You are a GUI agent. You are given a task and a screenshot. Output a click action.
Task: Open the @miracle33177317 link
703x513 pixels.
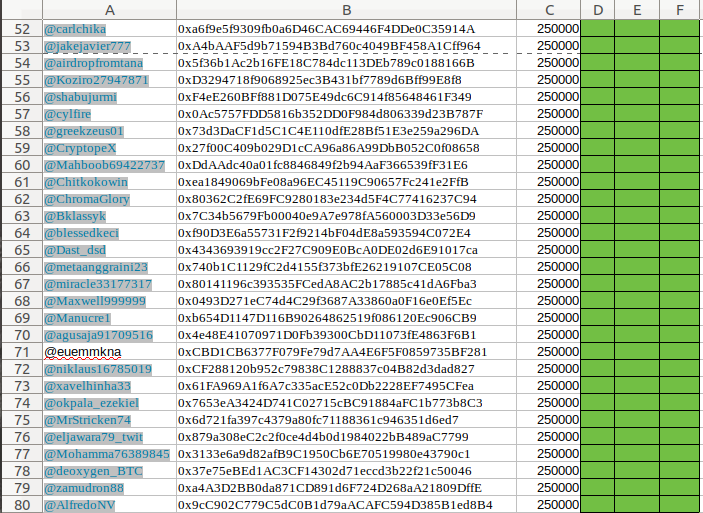(98, 284)
